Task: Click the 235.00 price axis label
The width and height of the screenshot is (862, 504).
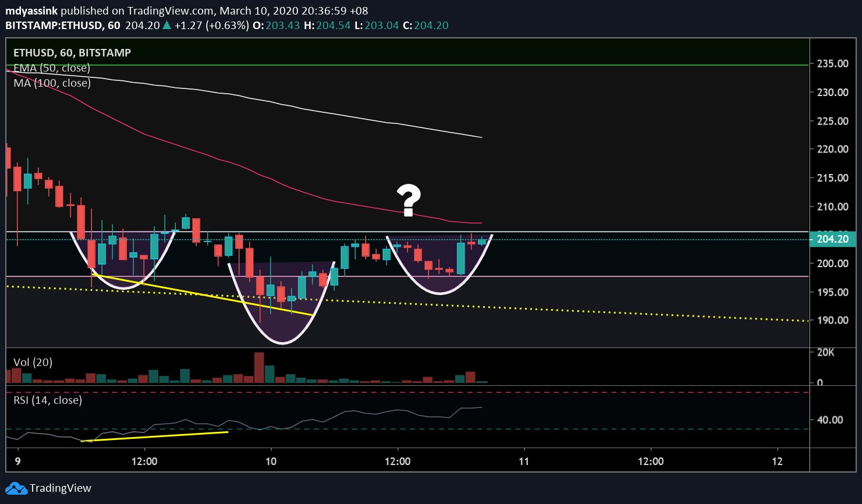Action: (832, 64)
